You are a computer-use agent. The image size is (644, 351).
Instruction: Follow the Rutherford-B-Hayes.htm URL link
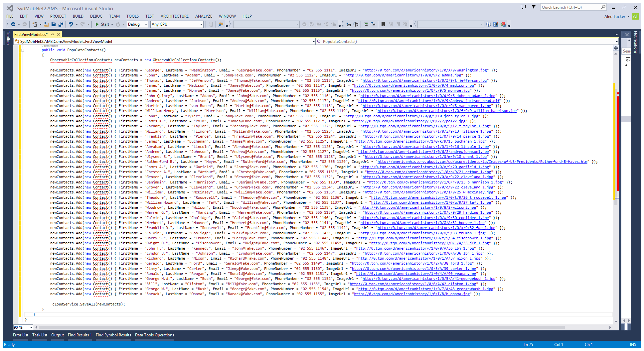[x=482, y=162]
